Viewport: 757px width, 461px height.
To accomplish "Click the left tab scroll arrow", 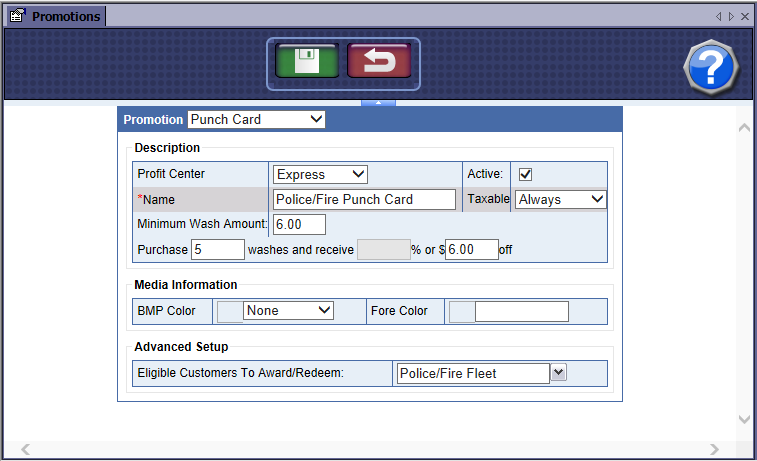I will (719, 17).
